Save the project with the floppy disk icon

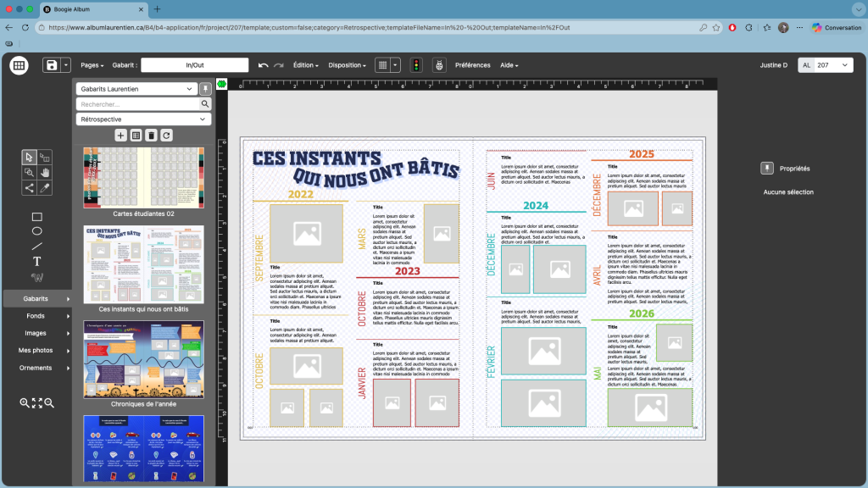[52, 65]
